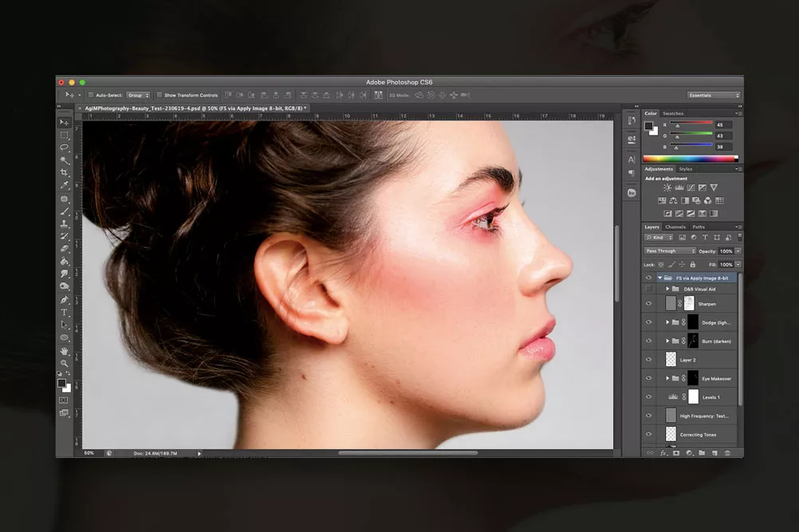Switch to the Styles tab
Image resolution: width=799 pixels, height=532 pixels.
685,169
